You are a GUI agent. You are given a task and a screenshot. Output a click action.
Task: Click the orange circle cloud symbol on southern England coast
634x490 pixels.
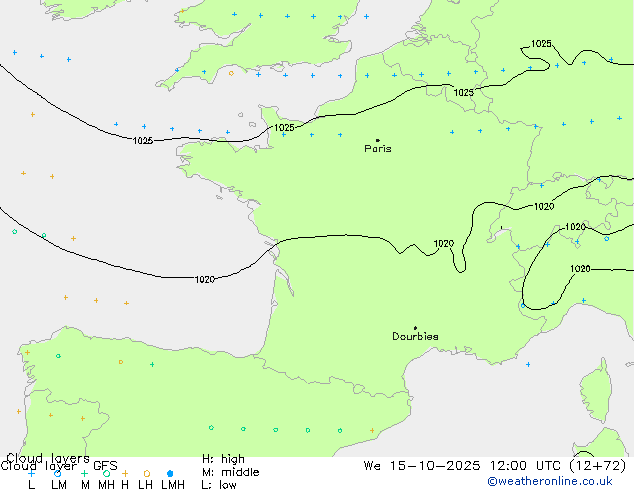click(231, 73)
